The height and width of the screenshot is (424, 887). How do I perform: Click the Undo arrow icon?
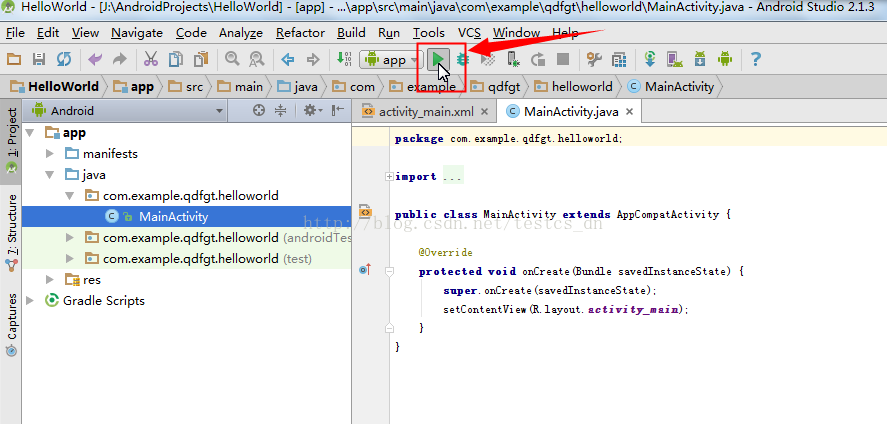[x=94, y=59]
